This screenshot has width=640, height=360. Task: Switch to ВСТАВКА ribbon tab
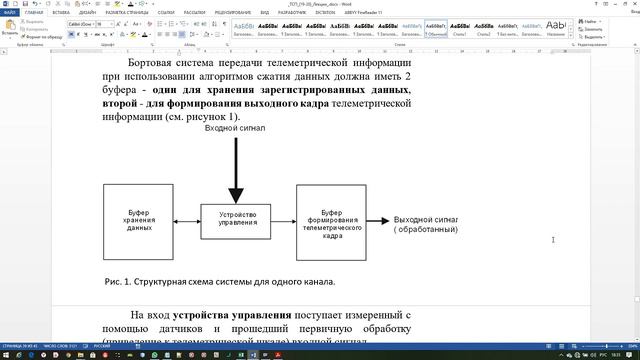[61, 13]
